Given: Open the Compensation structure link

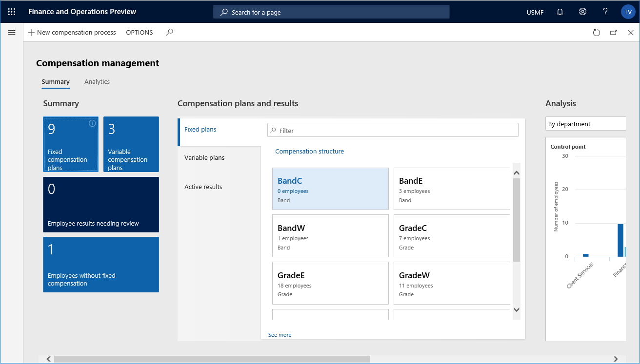Looking at the screenshot, I should (309, 151).
